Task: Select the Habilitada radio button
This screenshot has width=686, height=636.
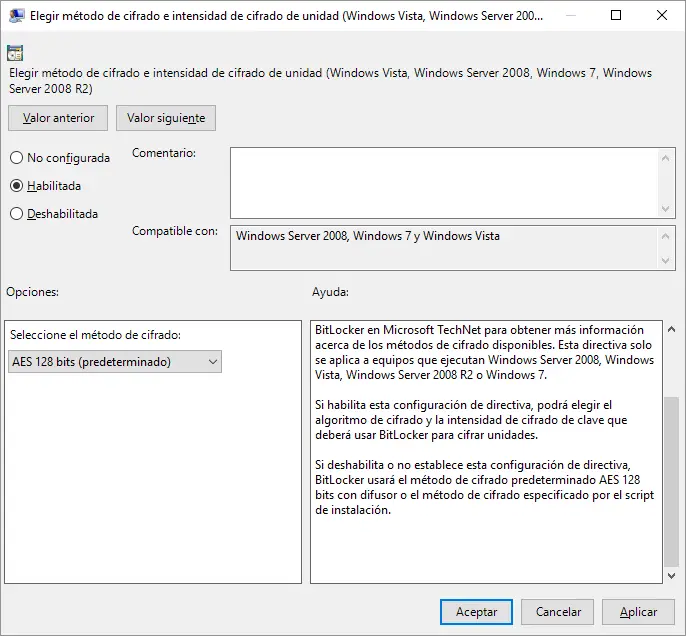Action: [x=16, y=186]
